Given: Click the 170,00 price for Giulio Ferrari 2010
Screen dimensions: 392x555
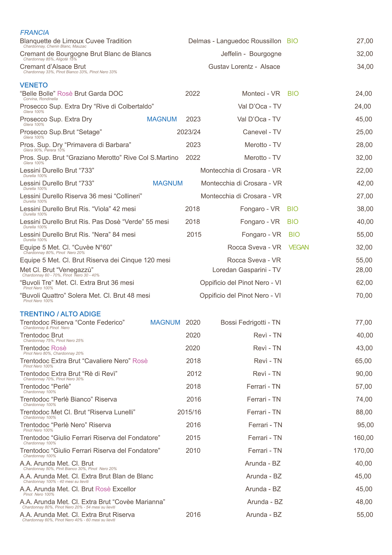Looking at the screenshot, I should pyautogui.click(x=364, y=451).
